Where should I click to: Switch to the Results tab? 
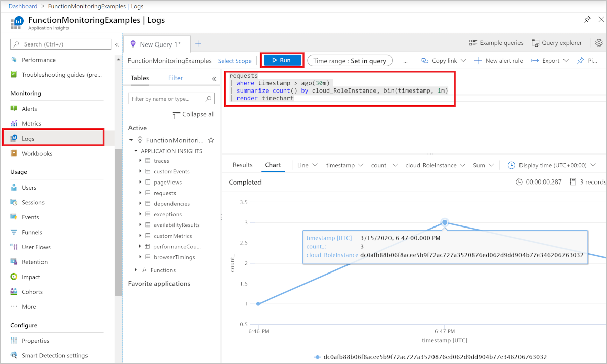coord(242,165)
